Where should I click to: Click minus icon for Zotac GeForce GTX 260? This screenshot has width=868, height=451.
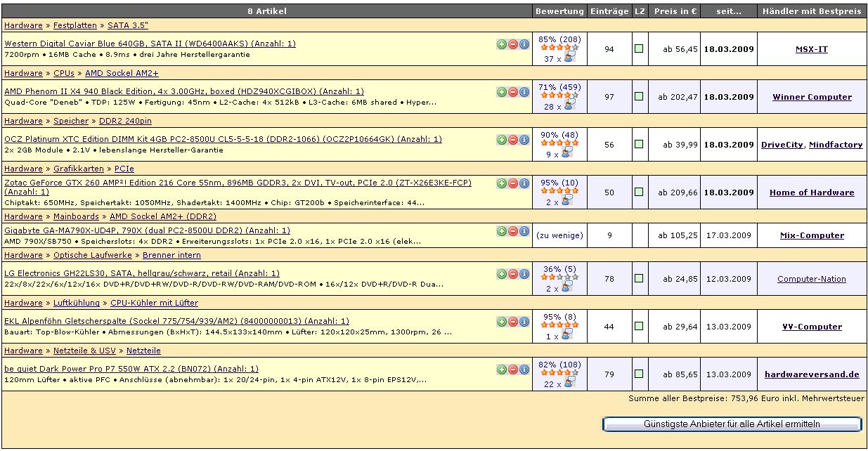512,183
